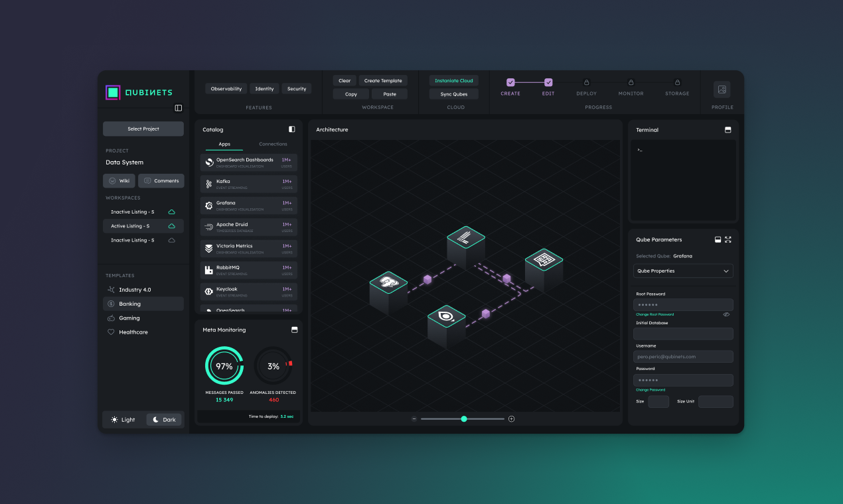Viewport: 843px width, 504px height.
Task: Click Instantiate Cloud button
Action: (454, 81)
